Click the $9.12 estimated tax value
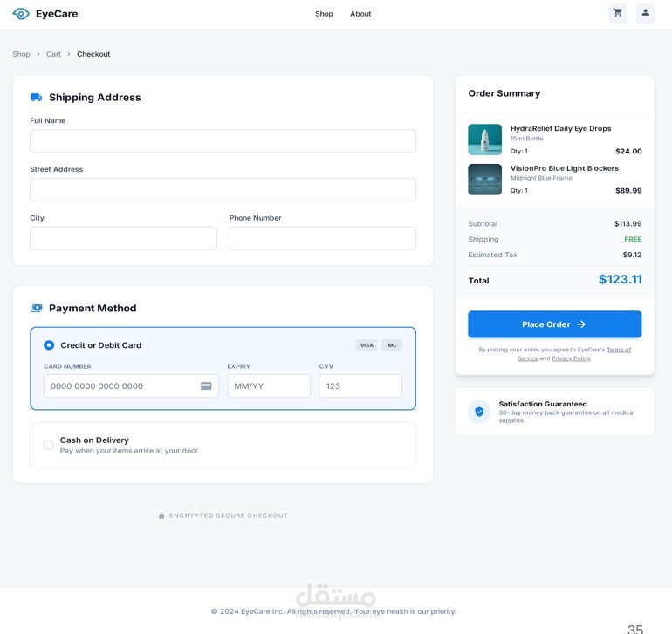 632,255
